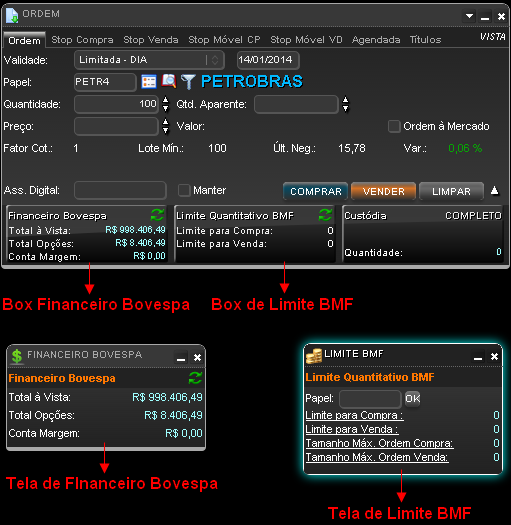Click Total à Vista value in Ordem's Financeiro box
Image resolution: width=511 pixels, height=525 pixels.
click(x=135, y=230)
